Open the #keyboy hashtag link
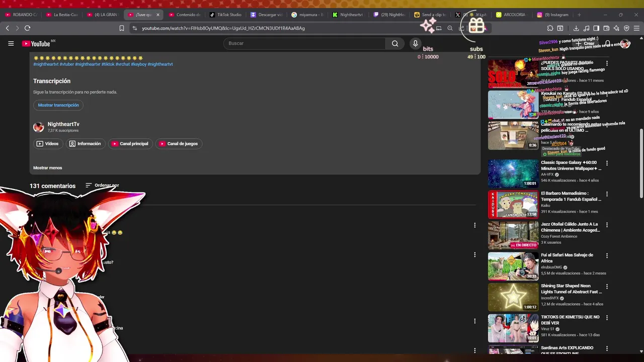 (138, 64)
